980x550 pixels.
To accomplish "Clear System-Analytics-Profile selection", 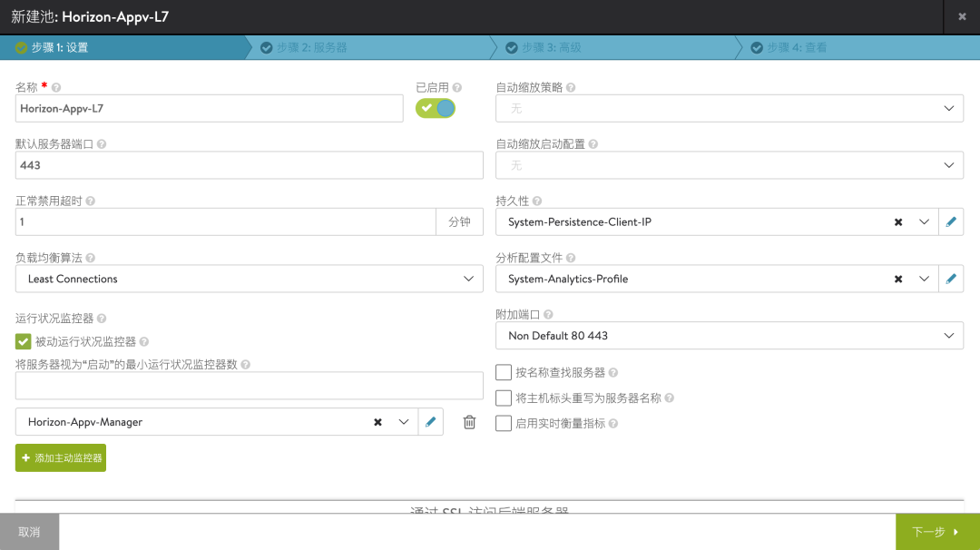I will pyautogui.click(x=898, y=279).
